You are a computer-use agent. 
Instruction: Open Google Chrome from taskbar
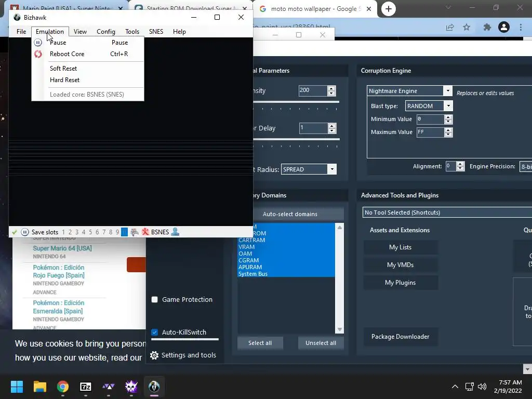point(63,387)
